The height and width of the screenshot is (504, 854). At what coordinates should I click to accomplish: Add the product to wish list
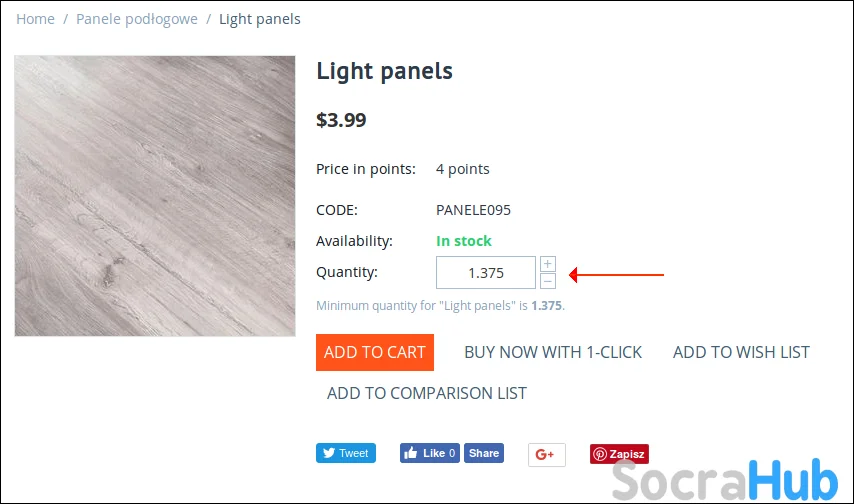[741, 352]
